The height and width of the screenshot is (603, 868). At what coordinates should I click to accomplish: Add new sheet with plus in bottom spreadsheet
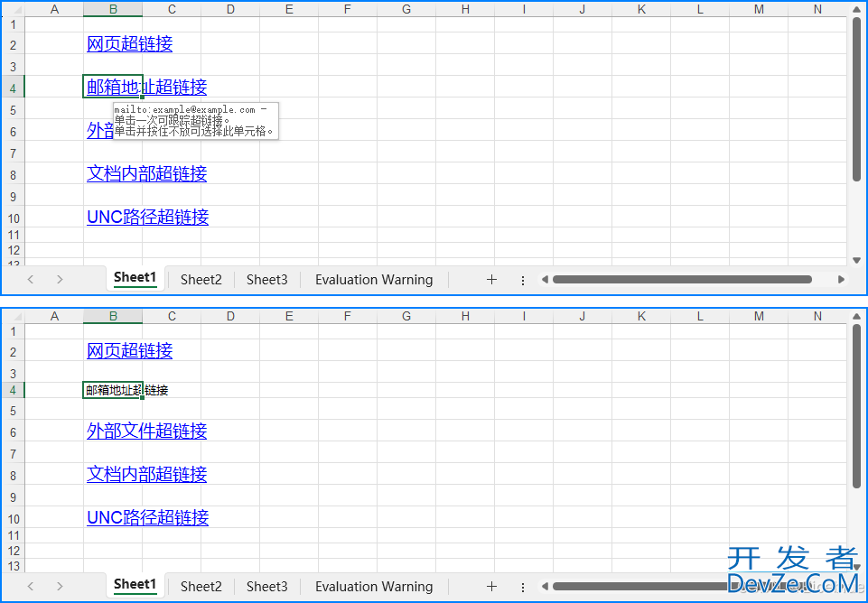[491, 587]
